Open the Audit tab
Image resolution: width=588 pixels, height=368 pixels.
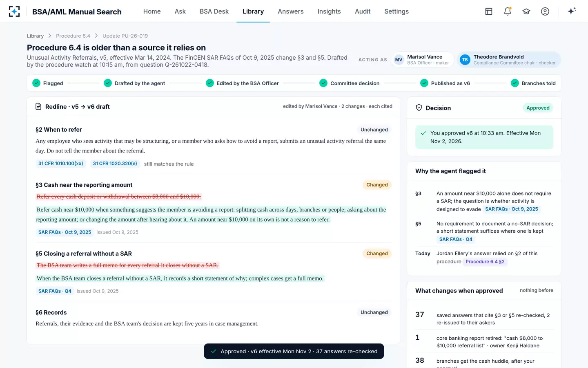pos(363,11)
